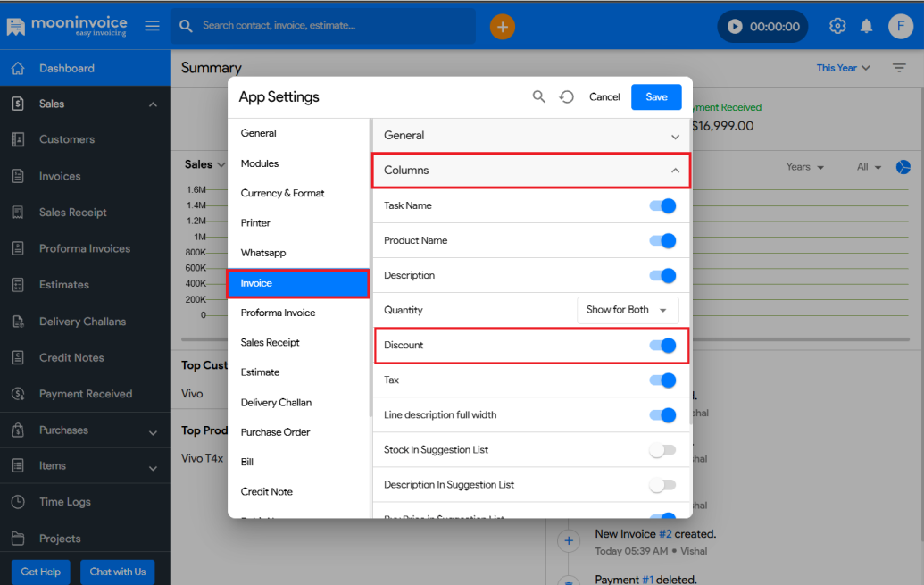
Task: Turn off the Task Name toggle
Action: coord(662,206)
